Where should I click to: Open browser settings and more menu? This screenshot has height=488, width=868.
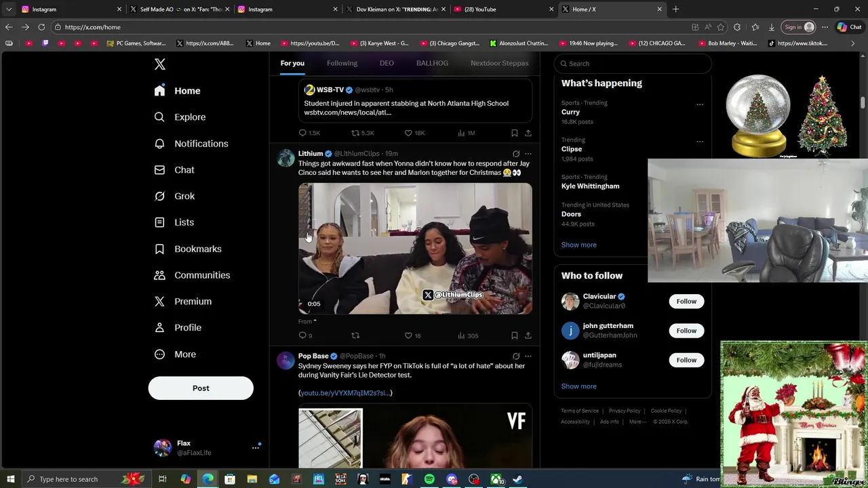pyautogui.click(x=825, y=27)
